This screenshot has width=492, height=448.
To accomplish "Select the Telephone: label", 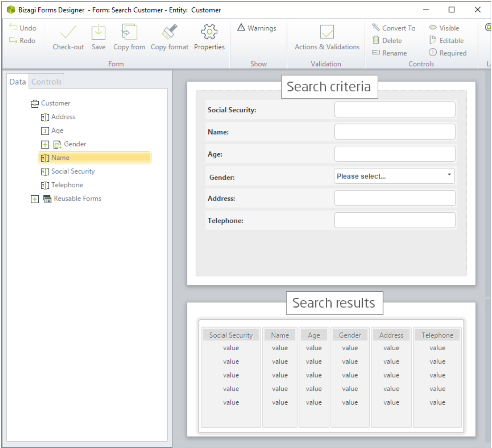I will (225, 221).
